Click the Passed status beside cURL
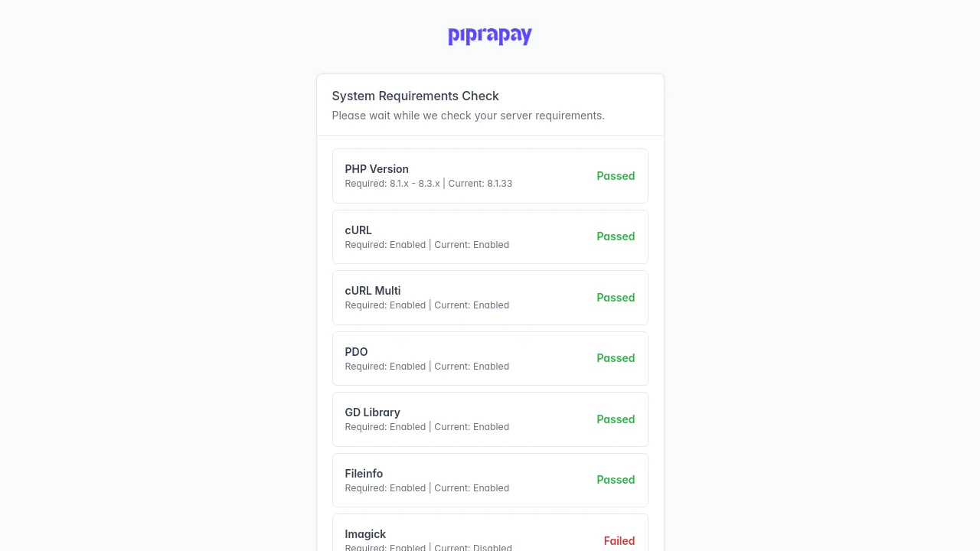This screenshot has height=551, width=980. click(616, 236)
